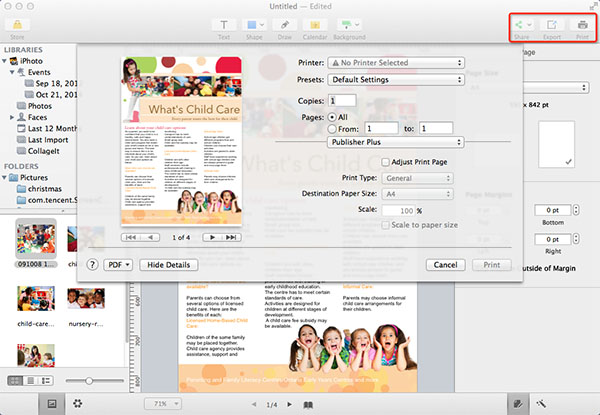Viewport: 600px width, 415px height.
Task: Click the thumbnail size slider
Action: click(x=88, y=381)
